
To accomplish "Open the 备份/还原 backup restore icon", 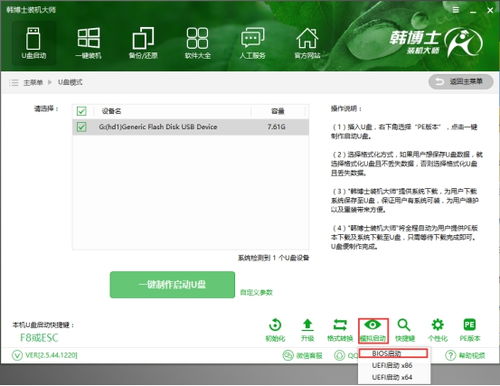I will 143,43.
